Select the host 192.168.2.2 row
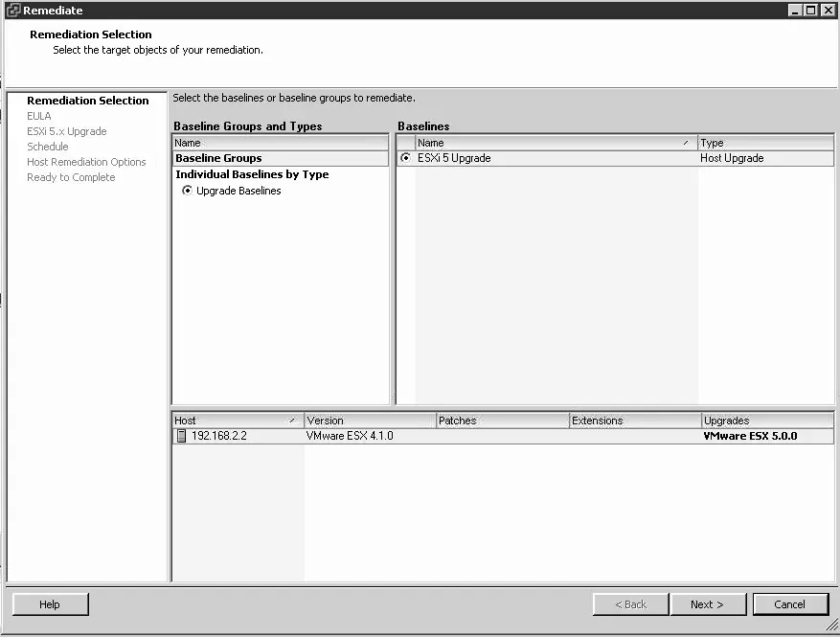 click(503, 436)
